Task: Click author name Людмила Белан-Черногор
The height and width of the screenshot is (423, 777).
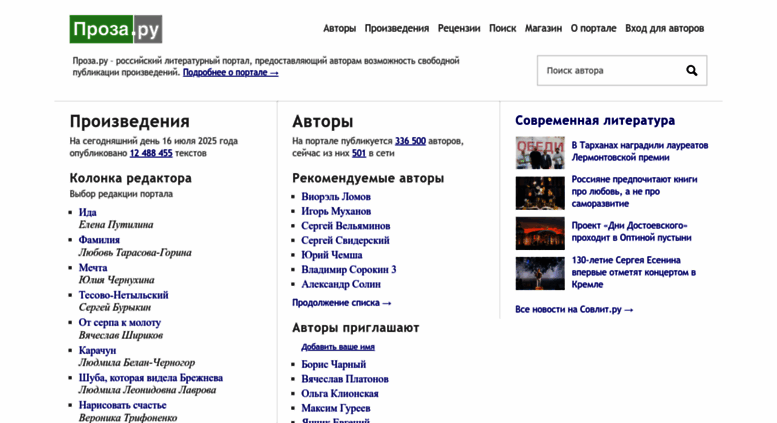Action: tap(137, 363)
